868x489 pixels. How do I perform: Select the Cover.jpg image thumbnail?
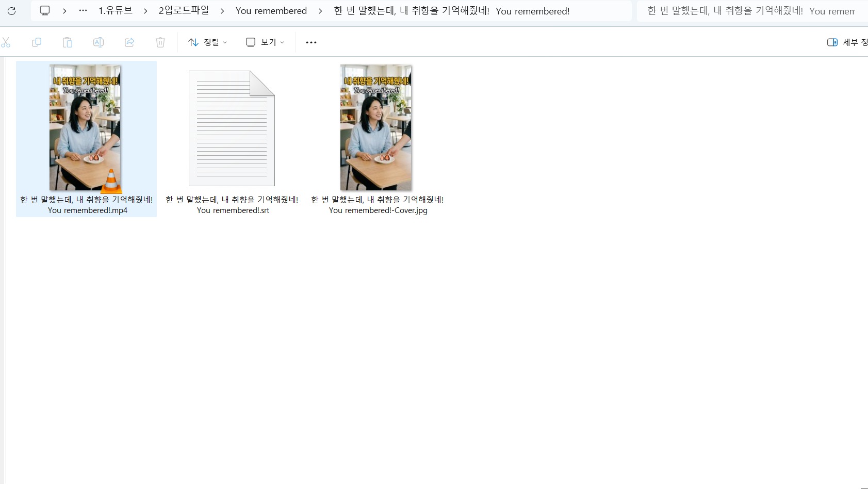pos(376,127)
